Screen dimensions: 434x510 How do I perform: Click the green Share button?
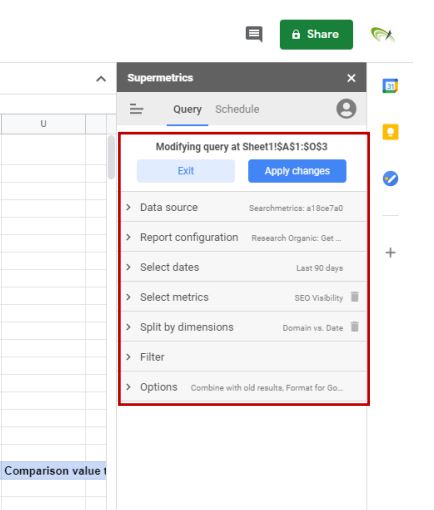click(x=316, y=35)
